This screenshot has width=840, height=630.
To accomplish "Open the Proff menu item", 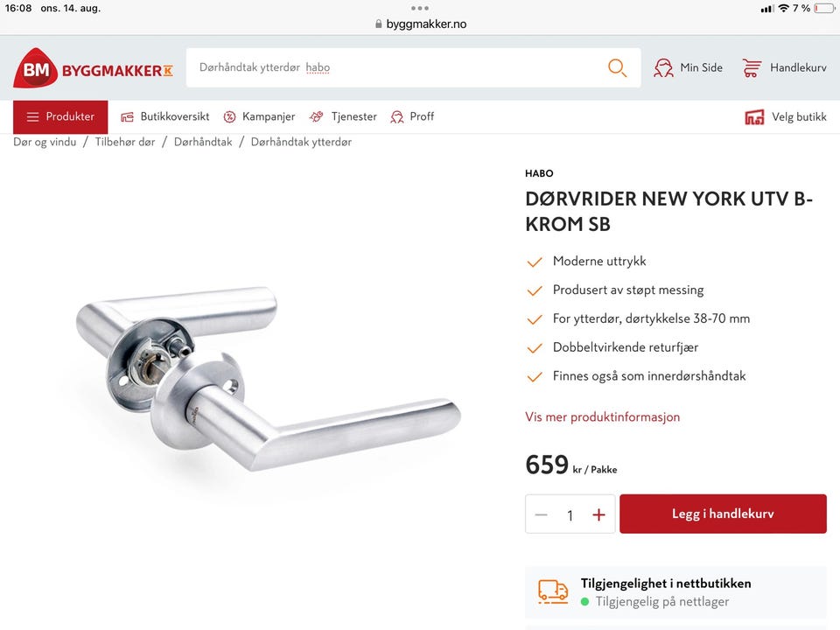I will point(412,116).
